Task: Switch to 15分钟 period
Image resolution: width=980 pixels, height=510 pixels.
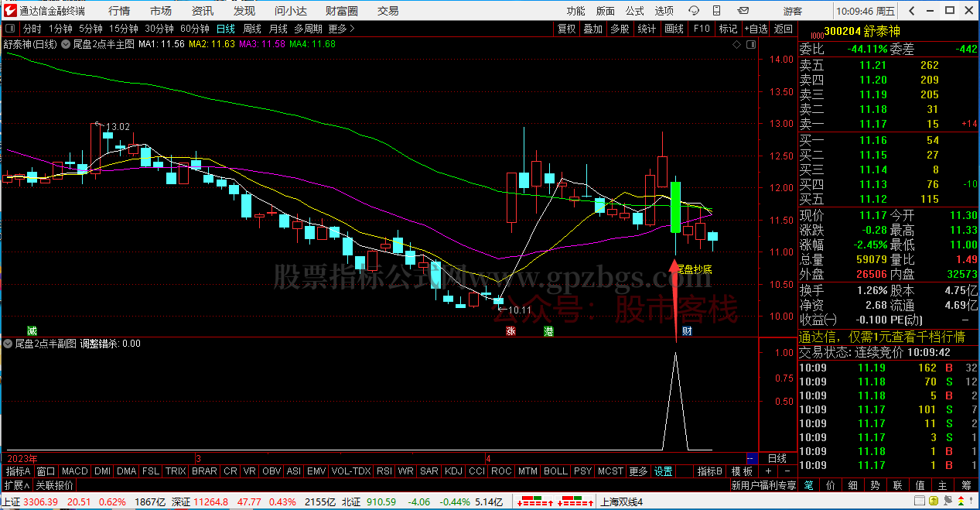Action: click(124, 29)
